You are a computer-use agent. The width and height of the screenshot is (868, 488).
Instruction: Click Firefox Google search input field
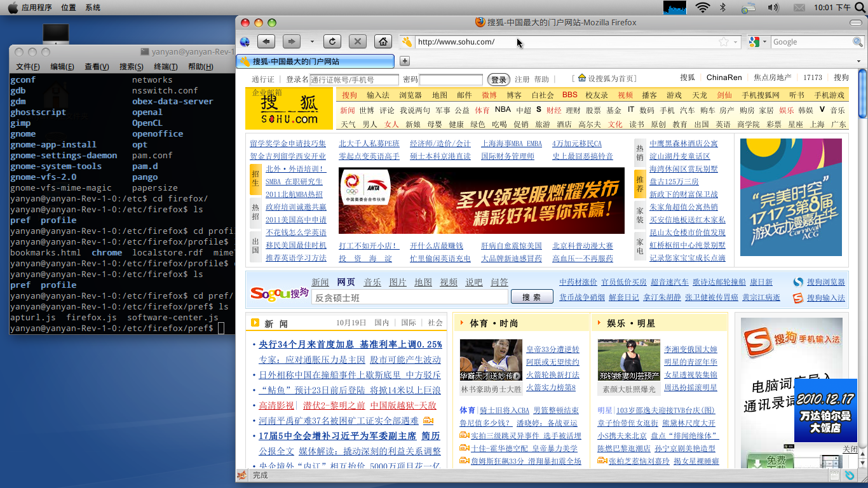811,42
